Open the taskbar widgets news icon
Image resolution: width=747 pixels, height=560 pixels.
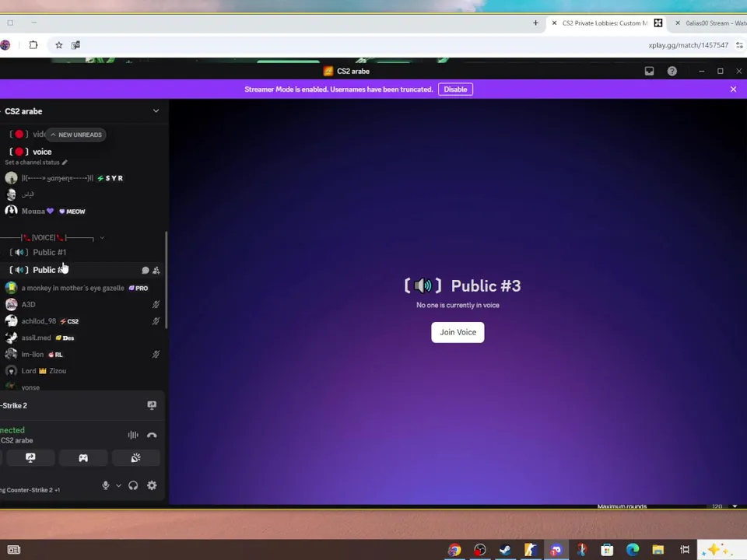point(14,550)
